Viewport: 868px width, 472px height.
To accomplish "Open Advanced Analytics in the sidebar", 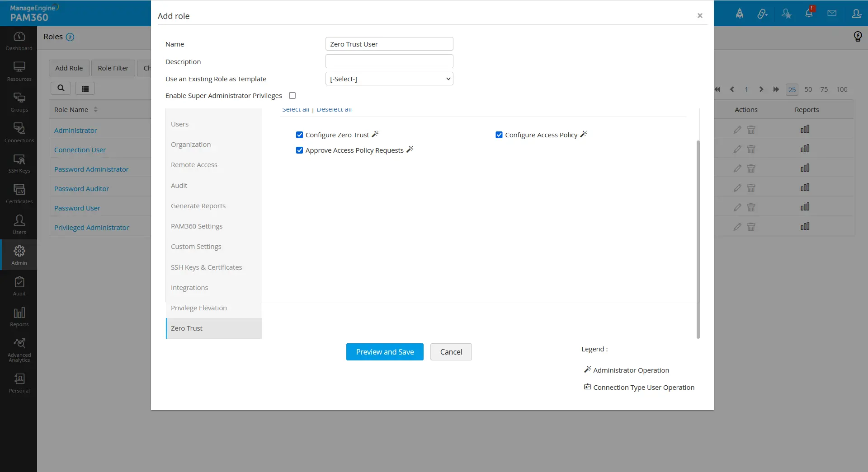I will point(19,350).
